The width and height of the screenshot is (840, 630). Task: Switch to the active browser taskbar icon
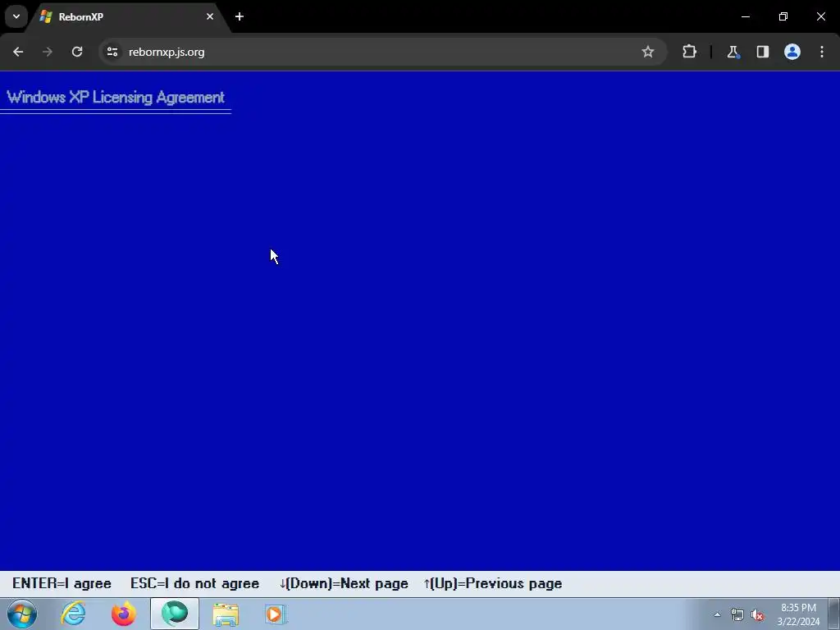click(x=175, y=614)
